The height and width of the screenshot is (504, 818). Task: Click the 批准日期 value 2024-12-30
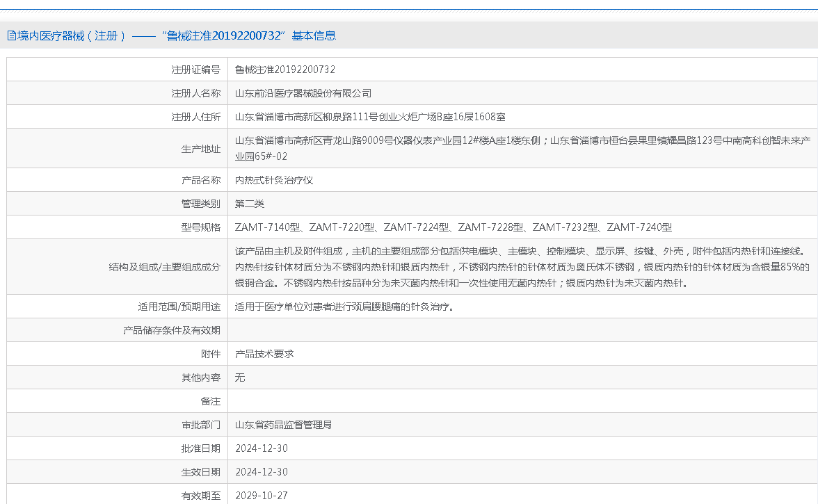(x=262, y=448)
